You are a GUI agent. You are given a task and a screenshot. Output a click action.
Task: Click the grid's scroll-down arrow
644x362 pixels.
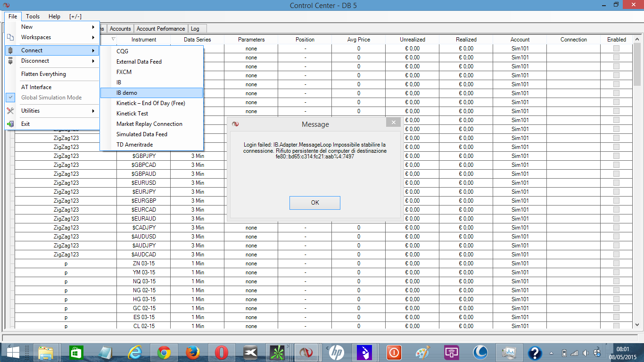tap(637, 325)
